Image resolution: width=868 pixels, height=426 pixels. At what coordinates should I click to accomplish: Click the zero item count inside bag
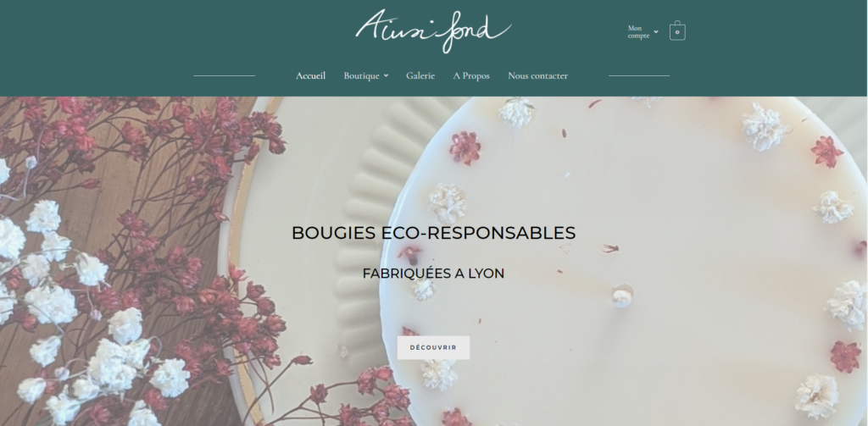(x=677, y=32)
